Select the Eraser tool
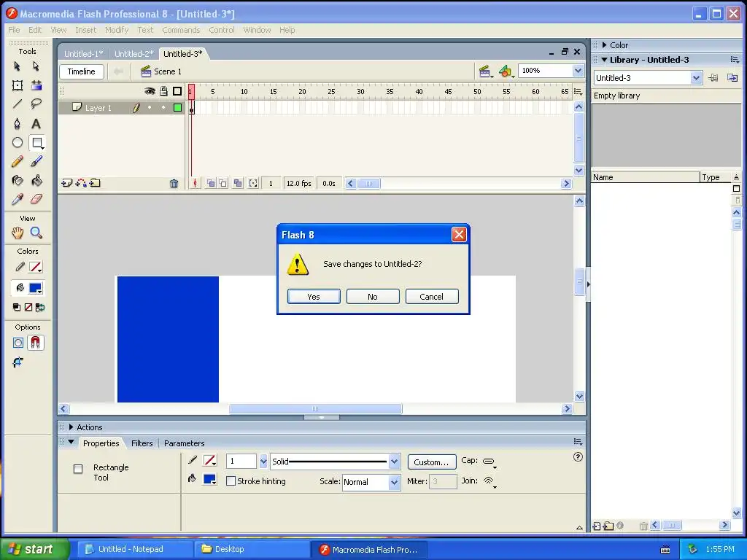The width and height of the screenshot is (747, 560). (x=36, y=199)
